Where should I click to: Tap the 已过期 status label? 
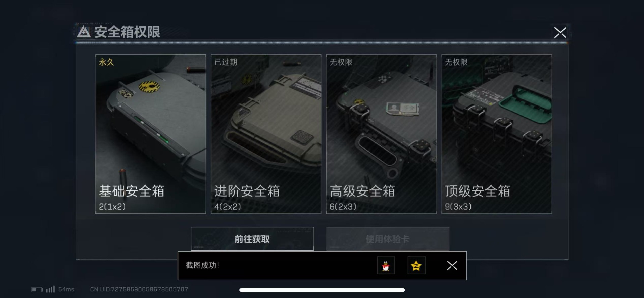pyautogui.click(x=226, y=62)
